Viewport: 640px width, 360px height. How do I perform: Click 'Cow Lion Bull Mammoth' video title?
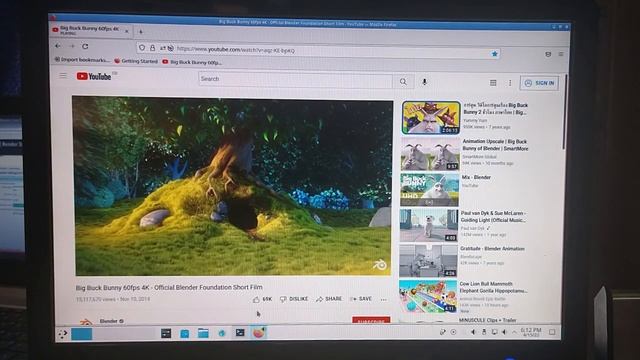click(493, 287)
